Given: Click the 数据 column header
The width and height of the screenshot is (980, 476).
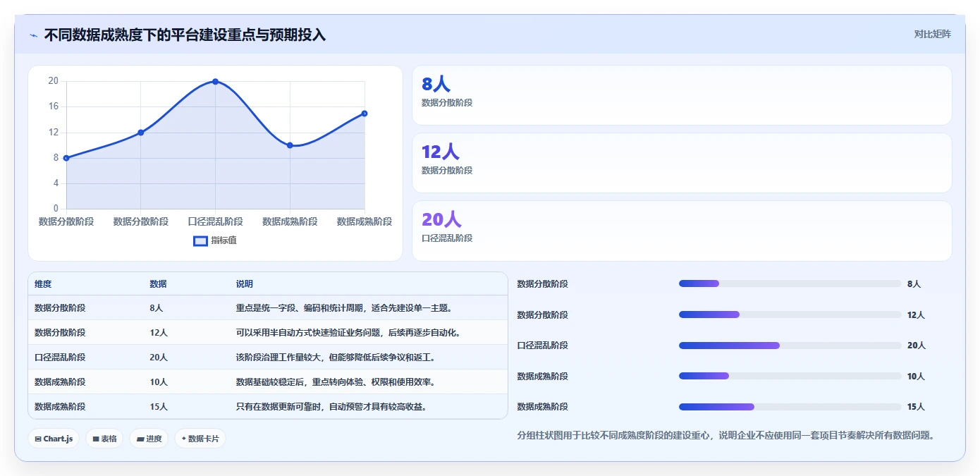Looking at the screenshot, I should coord(158,284).
